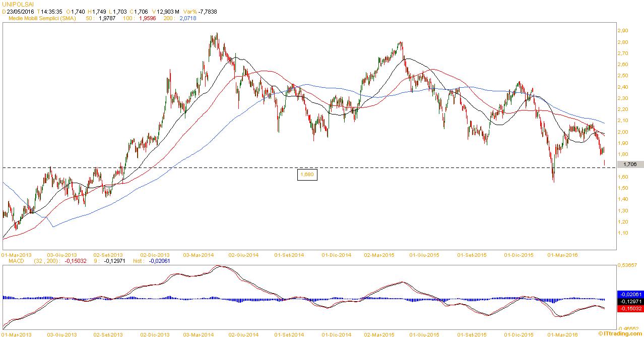Viewport: 644px width, 337px height.
Task: Click the blue MACD histogram tag -0,02061
Action: [x=630, y=294]
